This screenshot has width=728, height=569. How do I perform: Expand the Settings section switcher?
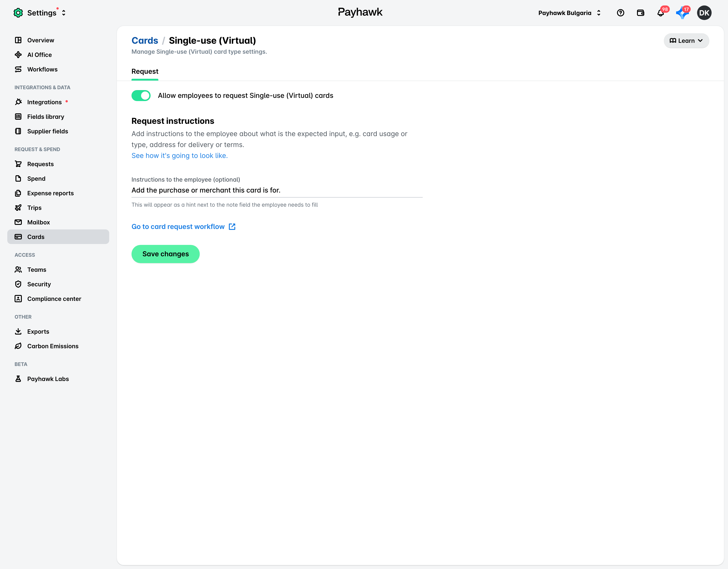(64, 13)
